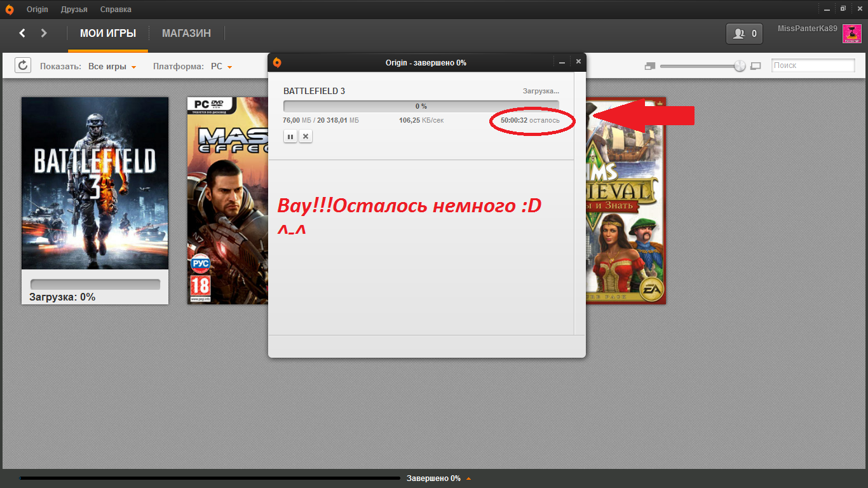The height and width of the screenshot is (488, 868).
Task: Click the download popup vertical scrollbar
Action: point(578,203)
